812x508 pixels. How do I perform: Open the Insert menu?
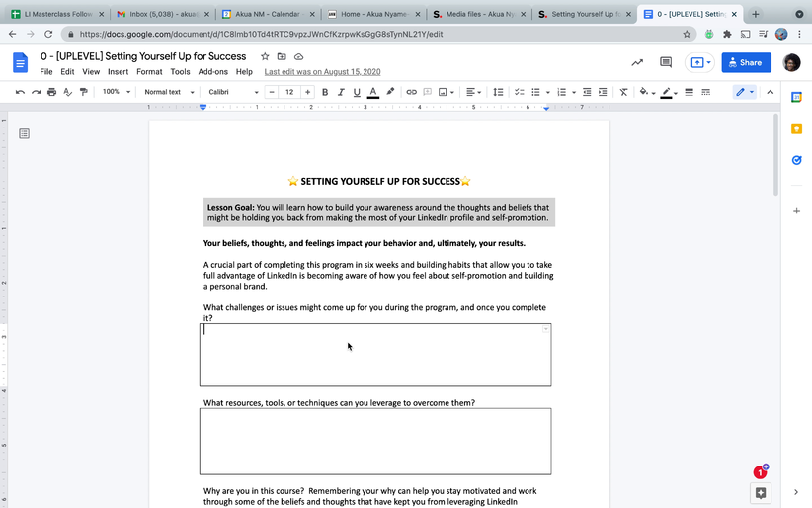click(x=119, y=72)
